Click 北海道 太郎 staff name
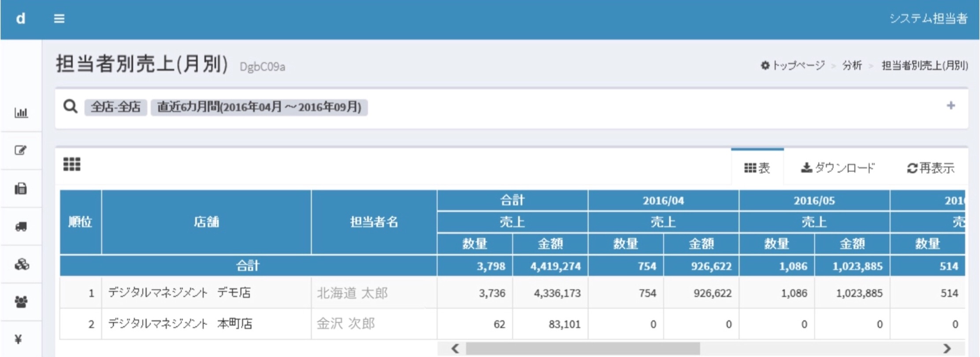Viewport: 980px width, 357px height. pyautogui.click(x=352, y=293)
